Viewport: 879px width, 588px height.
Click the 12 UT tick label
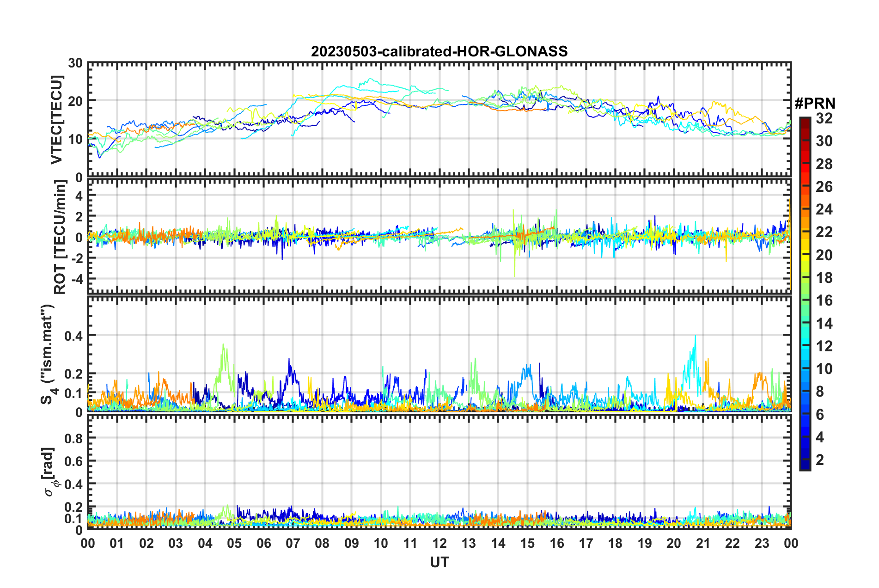tap(439, 543)
